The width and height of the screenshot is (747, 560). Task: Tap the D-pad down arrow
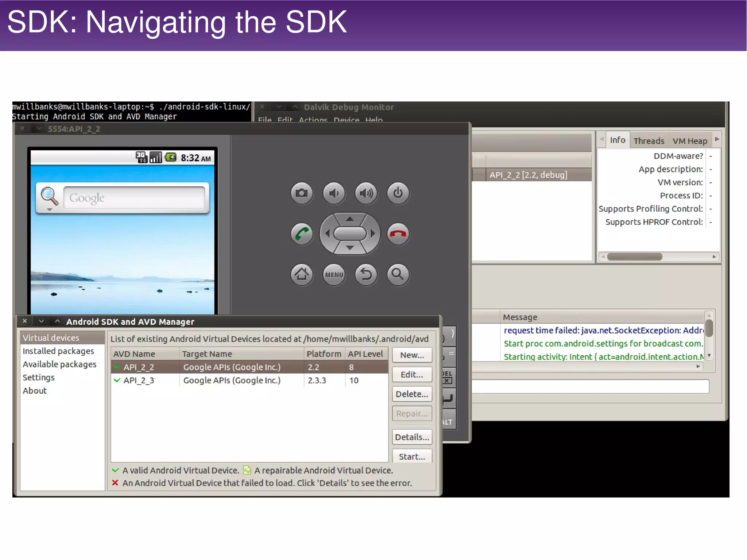[350, 248]
